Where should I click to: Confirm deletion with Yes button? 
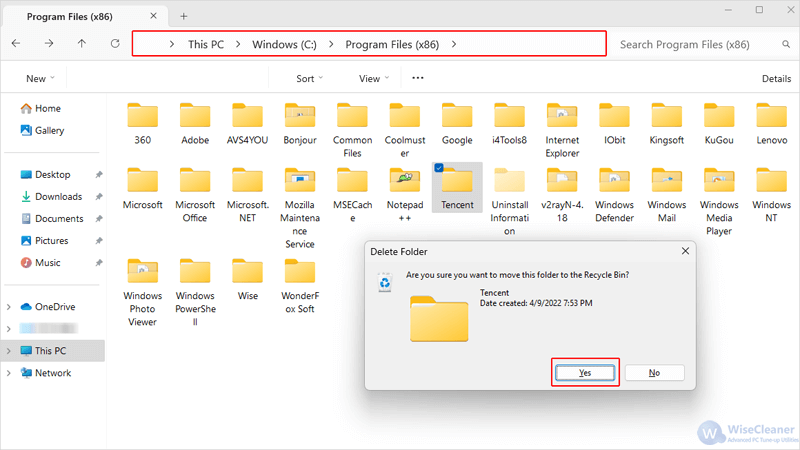[585, 372]
